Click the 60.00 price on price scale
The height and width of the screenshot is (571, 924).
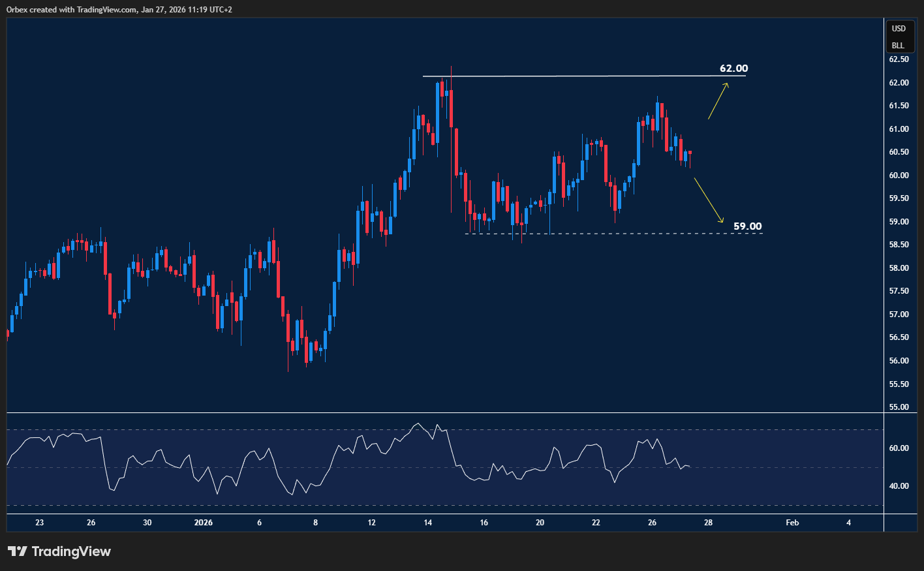click(899, 176)
